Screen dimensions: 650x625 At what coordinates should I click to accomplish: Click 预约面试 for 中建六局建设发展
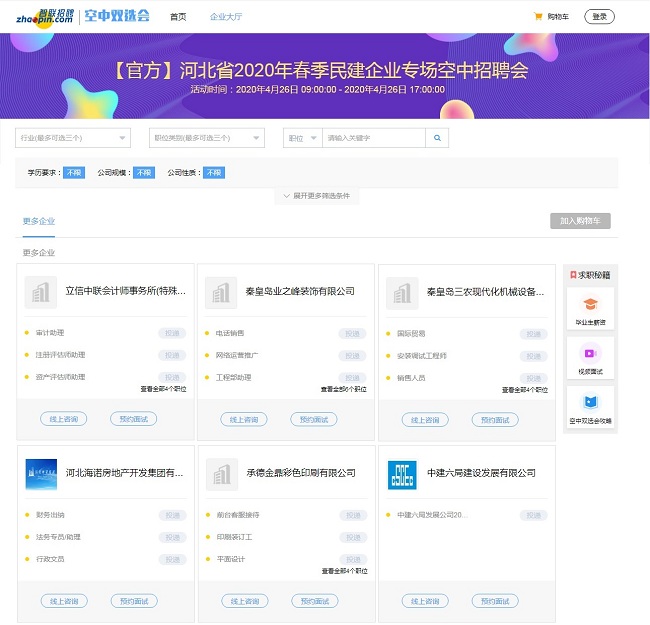pyautogui.click(x=495, y=601)
